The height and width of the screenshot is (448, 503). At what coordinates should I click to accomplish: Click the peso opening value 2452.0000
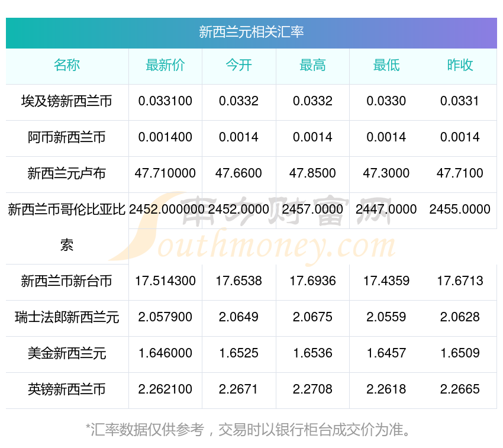238,210
